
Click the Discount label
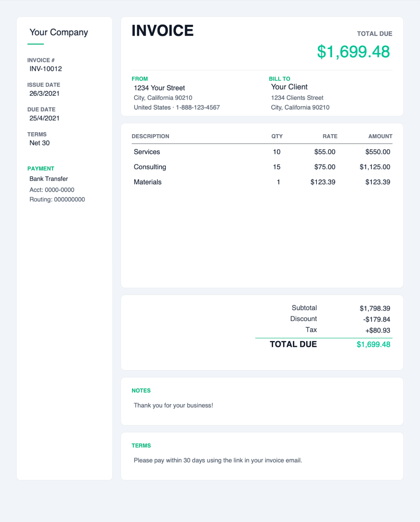(304, 319)
